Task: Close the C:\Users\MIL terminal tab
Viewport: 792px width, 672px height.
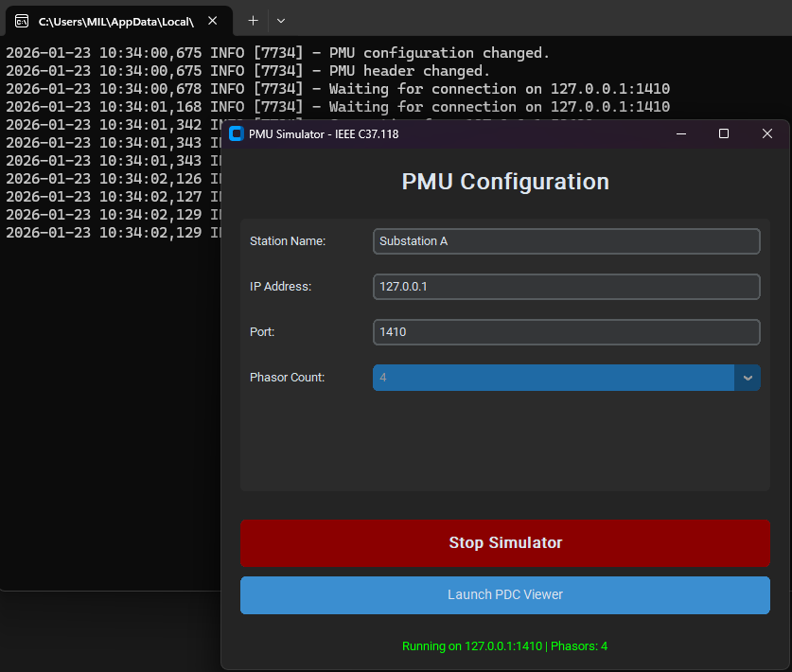Action: (213, 20)
